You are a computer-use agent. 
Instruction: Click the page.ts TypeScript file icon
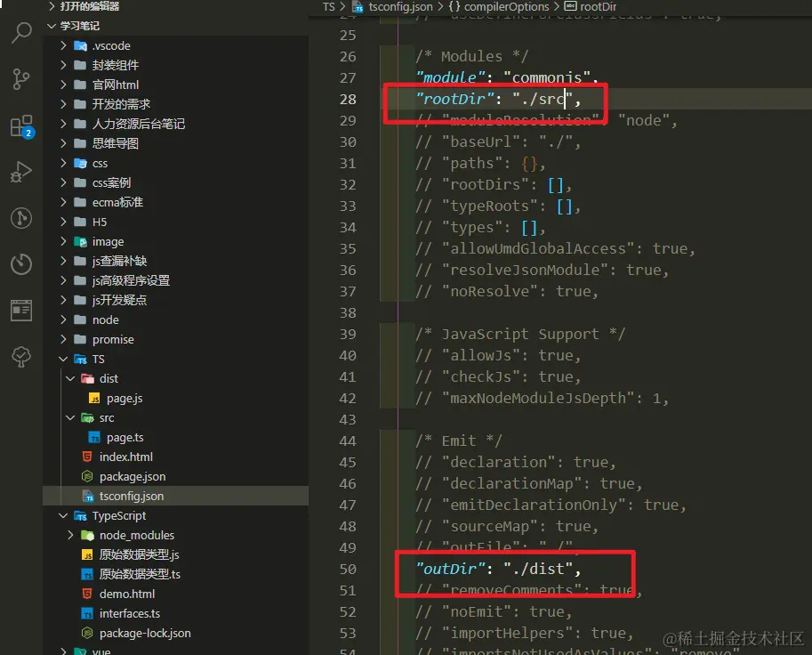94,438
